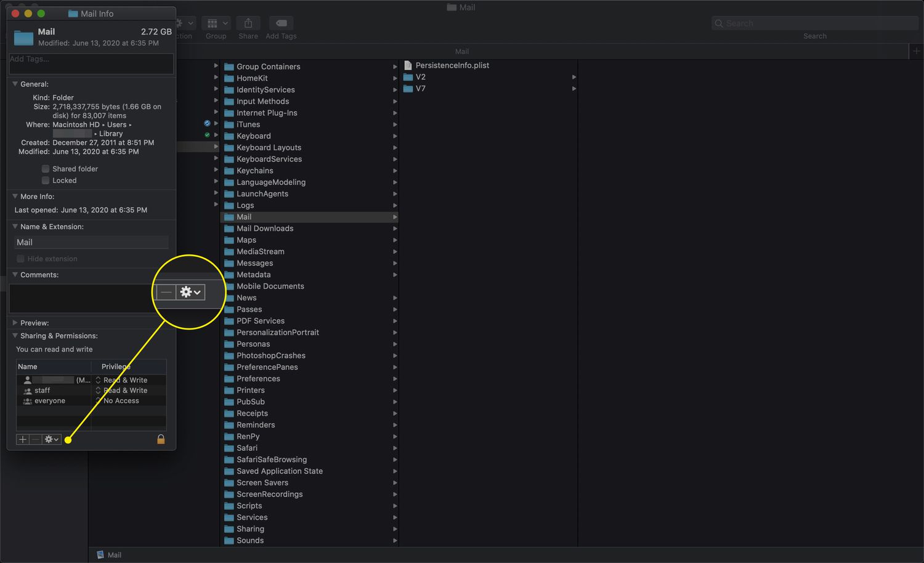Click the everyone group icon in permissions
The image size is (924, 563).
[x=27, y=401]
